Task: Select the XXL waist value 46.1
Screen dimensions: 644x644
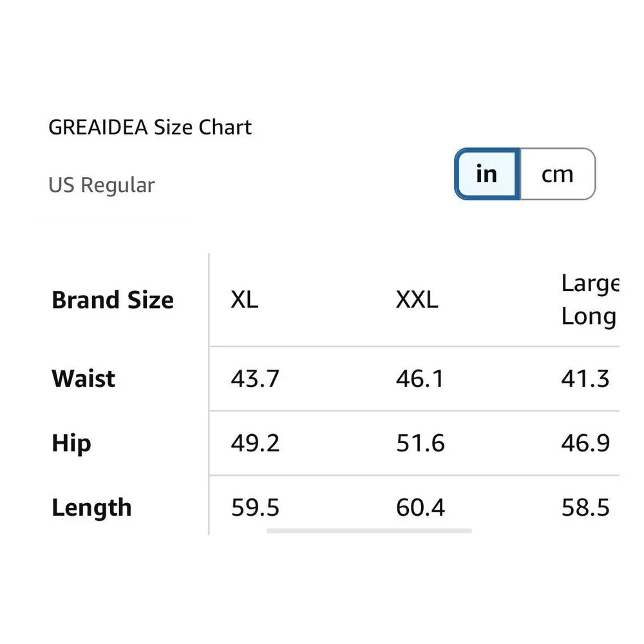Action: (420, 379)
